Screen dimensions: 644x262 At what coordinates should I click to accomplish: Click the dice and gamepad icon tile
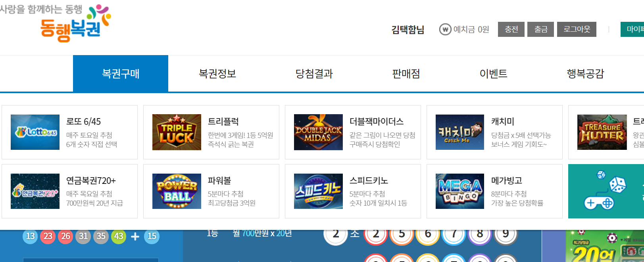606,191
